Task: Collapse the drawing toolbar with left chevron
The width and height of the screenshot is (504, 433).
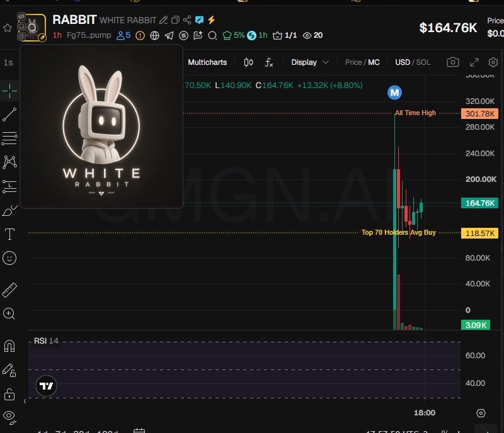Action: [x=25, y=401]
